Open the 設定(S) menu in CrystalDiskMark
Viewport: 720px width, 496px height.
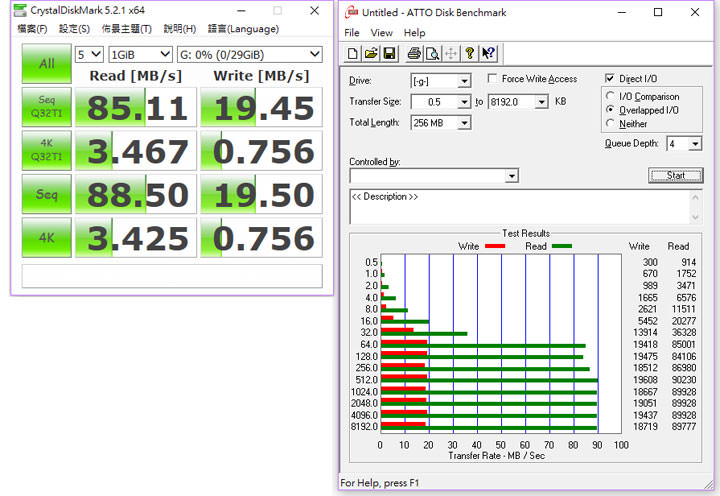[74, 29]
